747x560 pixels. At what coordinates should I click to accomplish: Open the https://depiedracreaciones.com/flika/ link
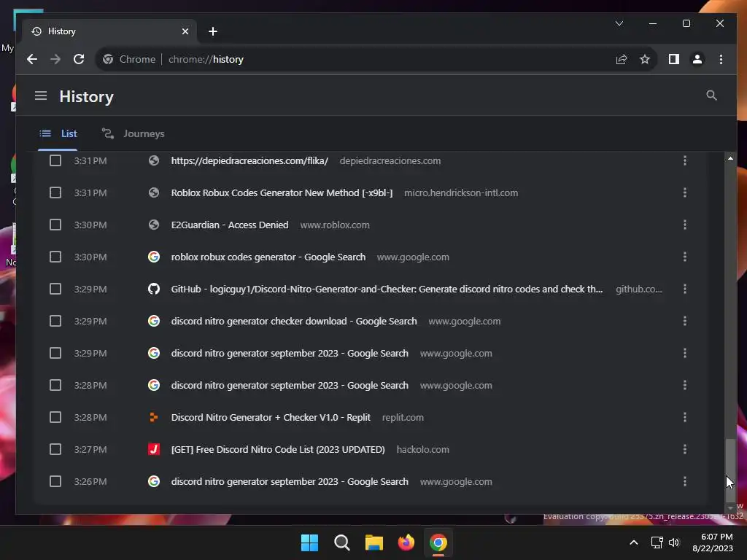pyautogui.click(x=249, y=160)
